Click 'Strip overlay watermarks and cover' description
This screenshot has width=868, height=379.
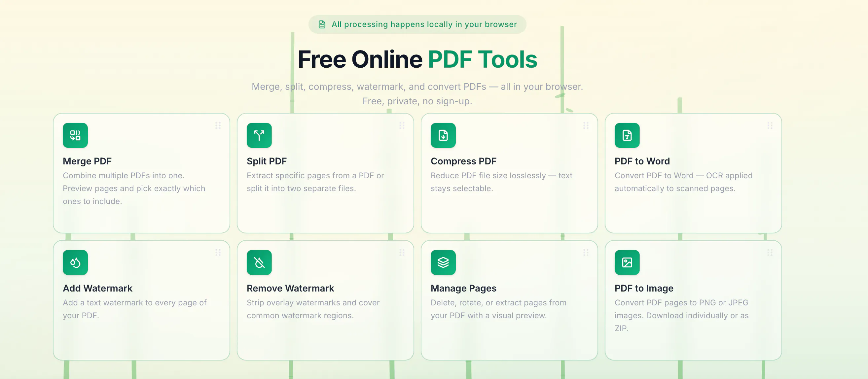tap(313, 309)
